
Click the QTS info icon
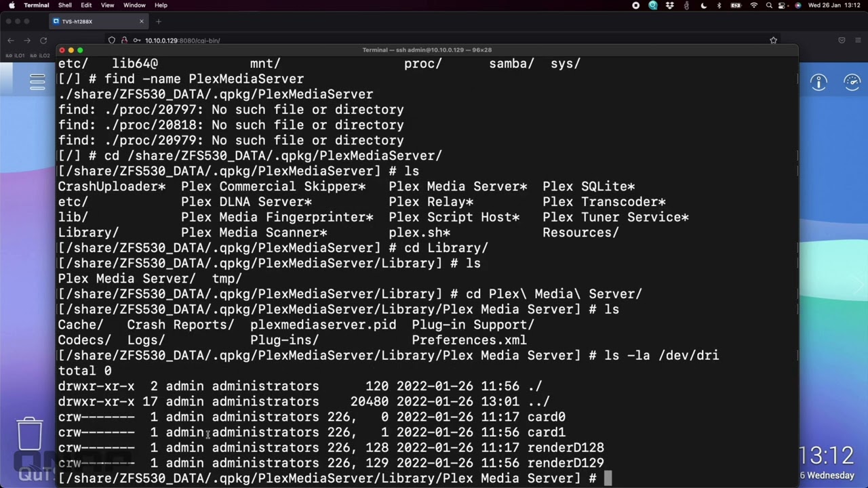(x=818, y=83)
